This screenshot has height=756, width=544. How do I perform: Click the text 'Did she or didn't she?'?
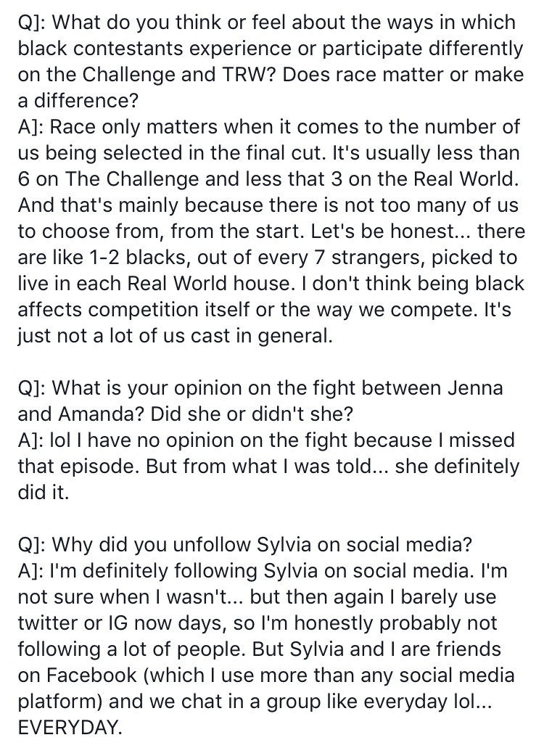pyautogui.click(x=252, y=414)
